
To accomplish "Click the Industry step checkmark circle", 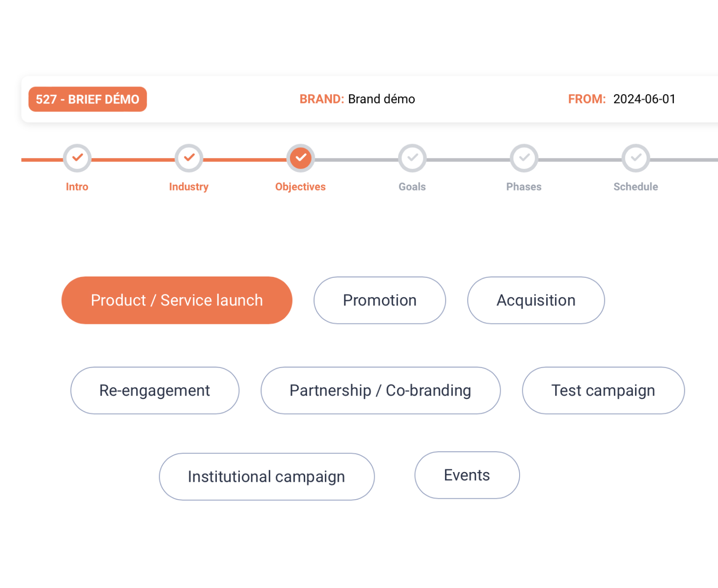I will click(x=189, y=158).
